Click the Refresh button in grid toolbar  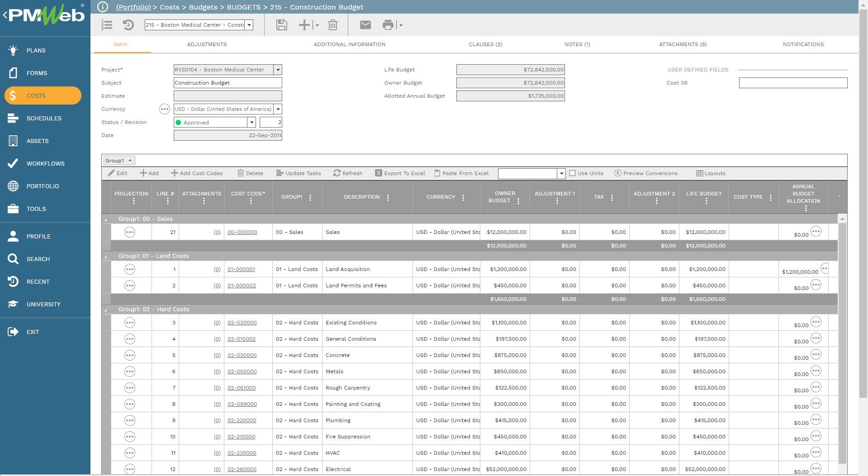[x=348, y=173]
